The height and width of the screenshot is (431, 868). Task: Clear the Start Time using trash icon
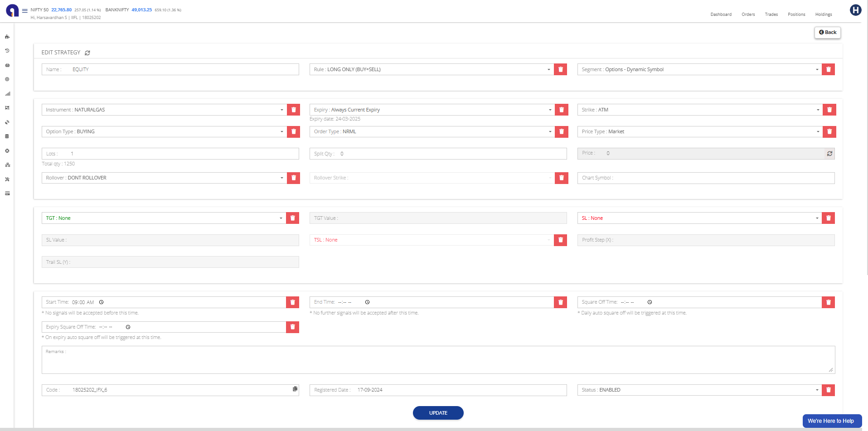292,302
